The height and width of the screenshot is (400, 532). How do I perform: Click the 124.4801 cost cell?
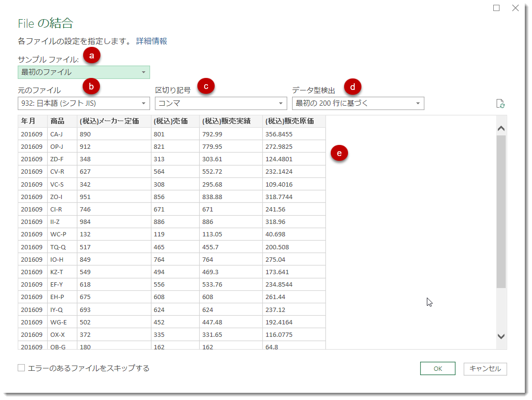click(294, 159)
